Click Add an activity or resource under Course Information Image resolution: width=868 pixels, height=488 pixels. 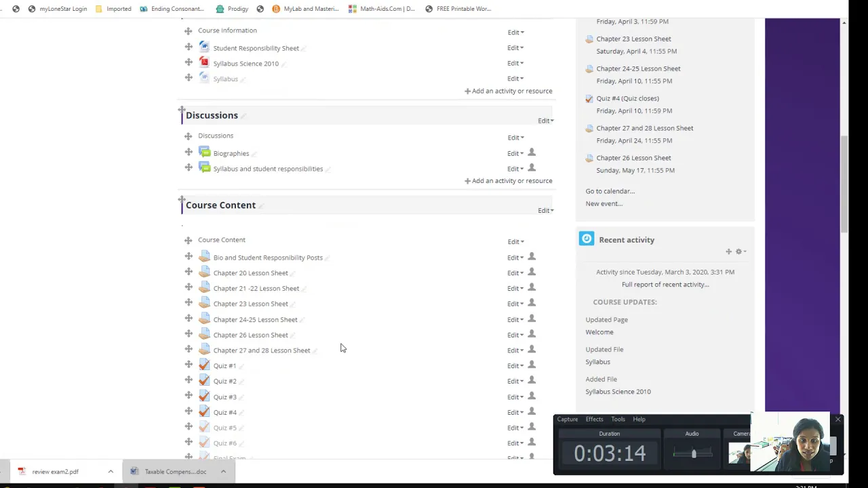pos(508,91)
